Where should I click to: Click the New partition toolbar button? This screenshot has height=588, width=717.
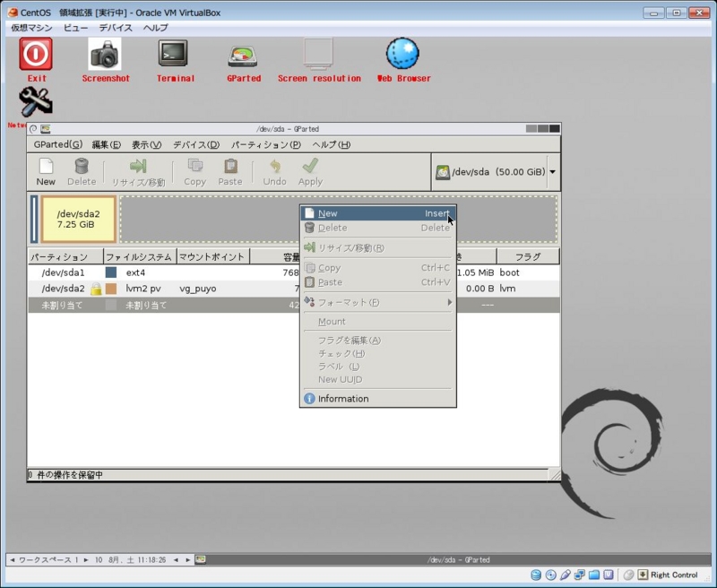pyautogui.click(x=46, y=172)
